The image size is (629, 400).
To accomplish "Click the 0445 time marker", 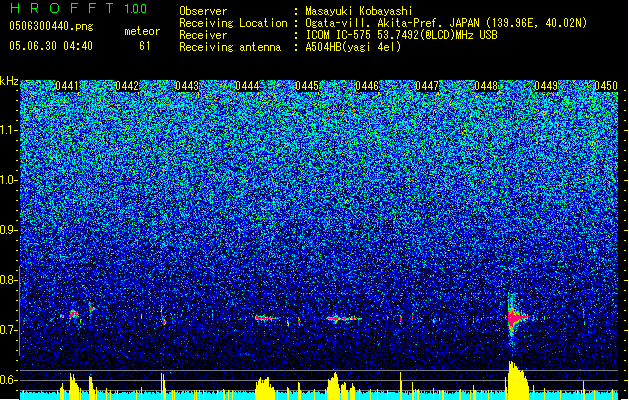I will tap(307, 86).
